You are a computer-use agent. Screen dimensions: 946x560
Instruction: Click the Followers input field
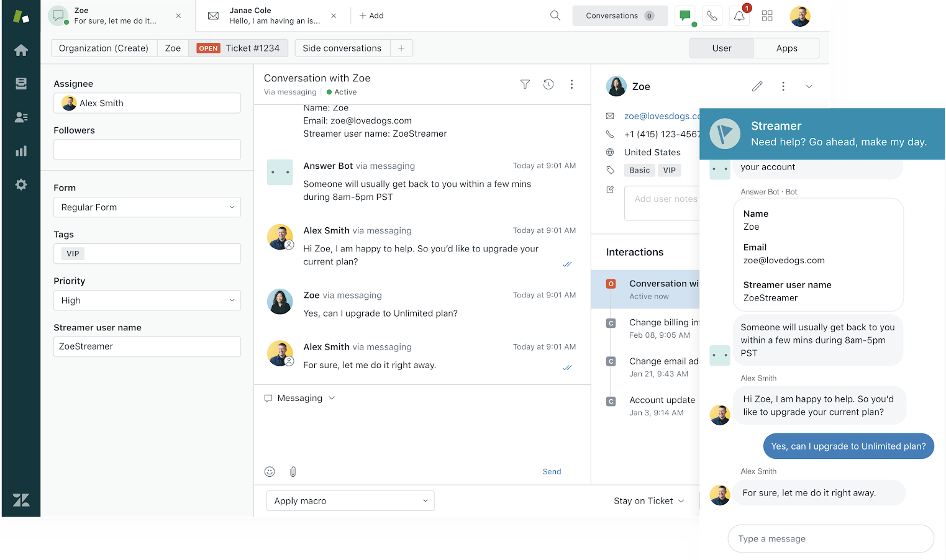(x=147, y=150)
